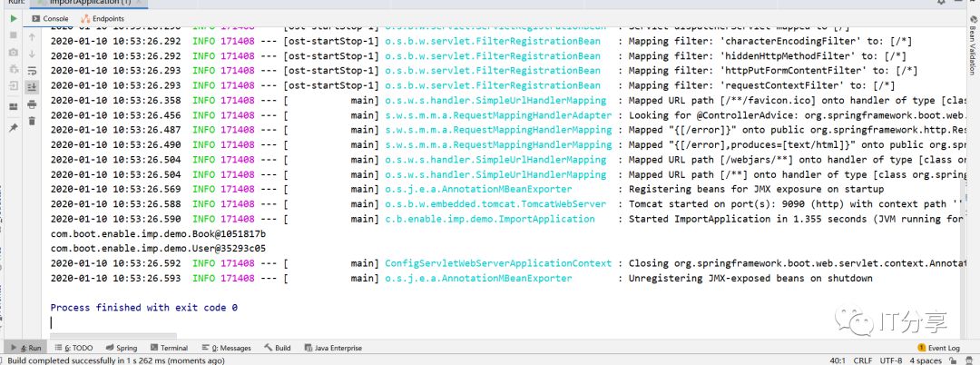
Task: Click the 'characterEncodingFilter' mapping message
Action: click(770, 41)
